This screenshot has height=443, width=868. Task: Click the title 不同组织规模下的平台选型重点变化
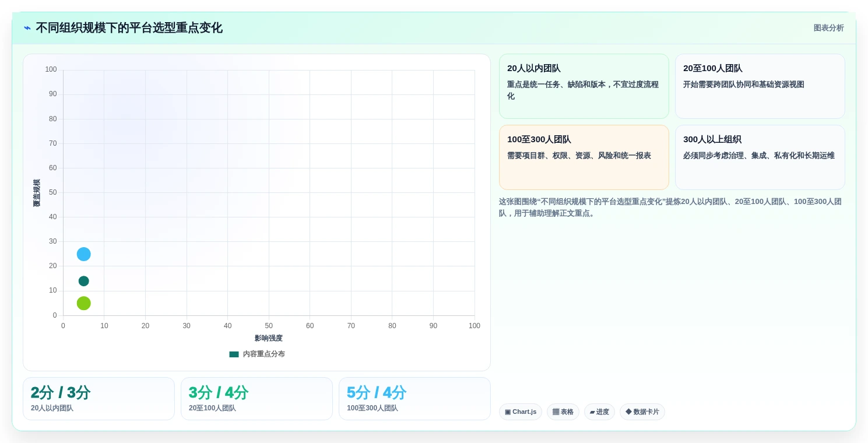tap(129, 28)
